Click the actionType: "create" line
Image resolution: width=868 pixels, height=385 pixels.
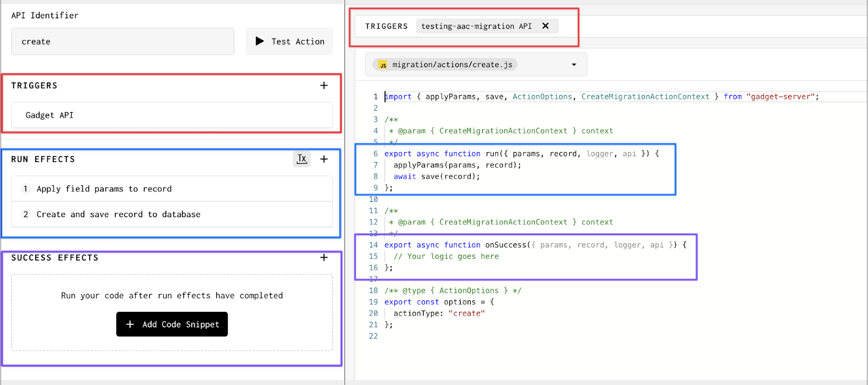click(439, 313)
